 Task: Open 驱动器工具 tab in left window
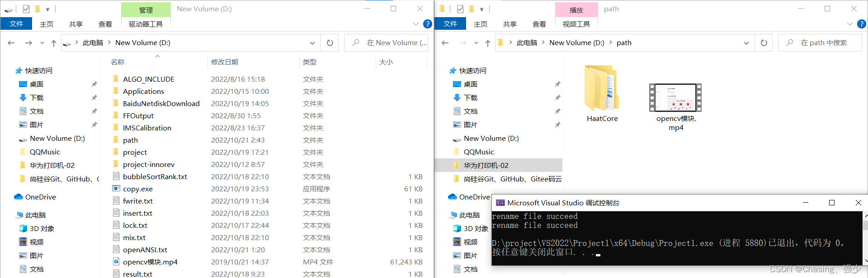(146, 24)
